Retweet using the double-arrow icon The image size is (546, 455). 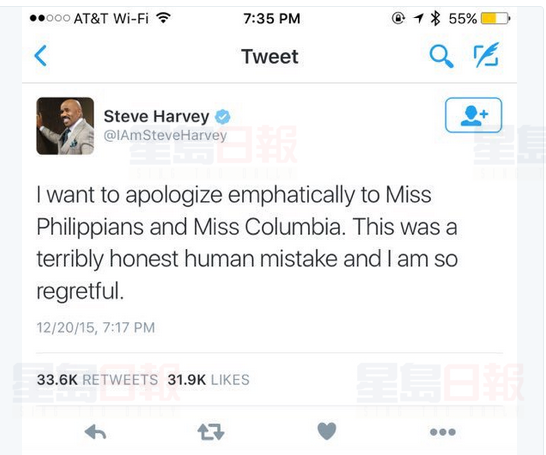pos(211,432)
